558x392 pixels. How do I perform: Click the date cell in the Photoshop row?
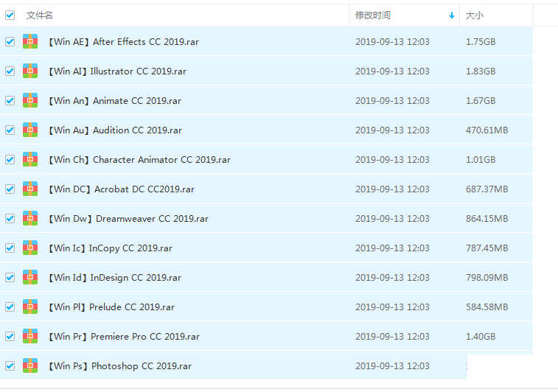[392, 365]
